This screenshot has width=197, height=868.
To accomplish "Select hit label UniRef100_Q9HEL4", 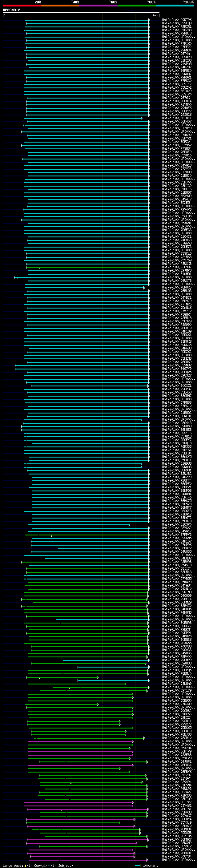I will point(177,599).
